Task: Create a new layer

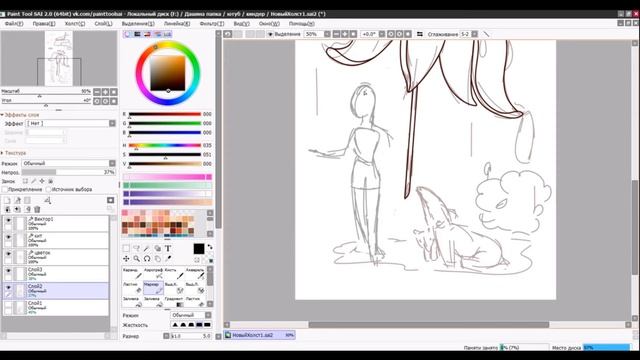Action: coord(7,200)
